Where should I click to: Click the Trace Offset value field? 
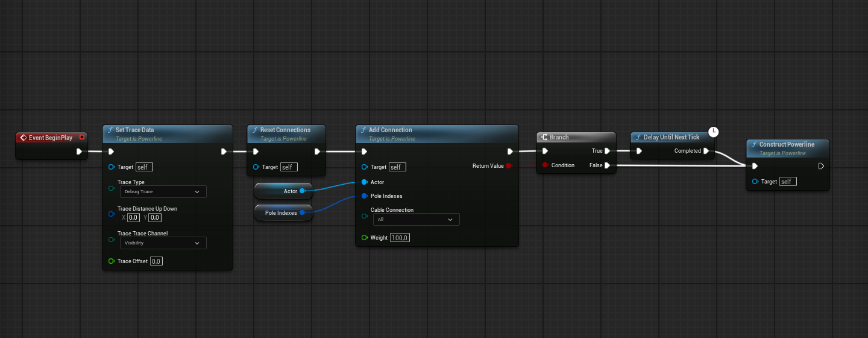(156, 261)
